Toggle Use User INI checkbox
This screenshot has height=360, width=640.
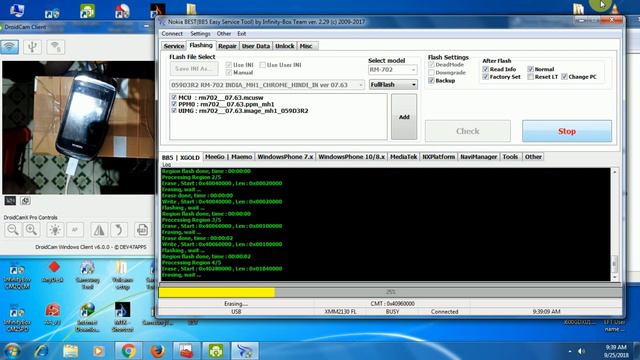262,65
